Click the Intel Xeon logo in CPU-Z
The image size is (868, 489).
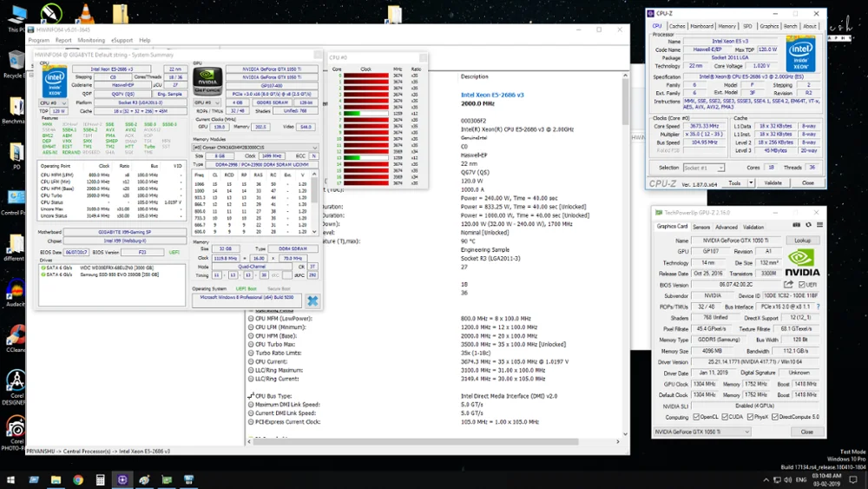point(799,54)
